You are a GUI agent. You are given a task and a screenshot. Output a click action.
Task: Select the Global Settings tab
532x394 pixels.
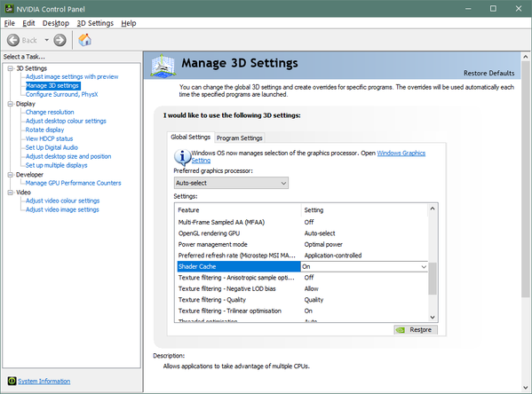191,137
